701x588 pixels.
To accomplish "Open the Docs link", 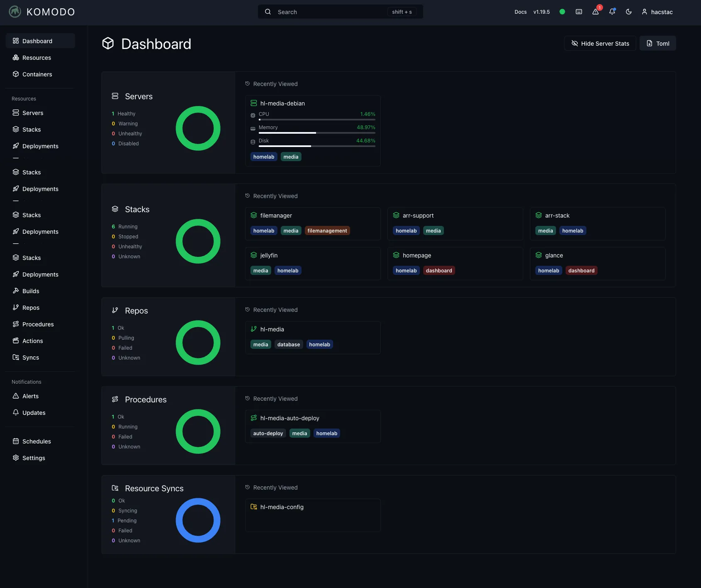I will [x=520, y=12].
